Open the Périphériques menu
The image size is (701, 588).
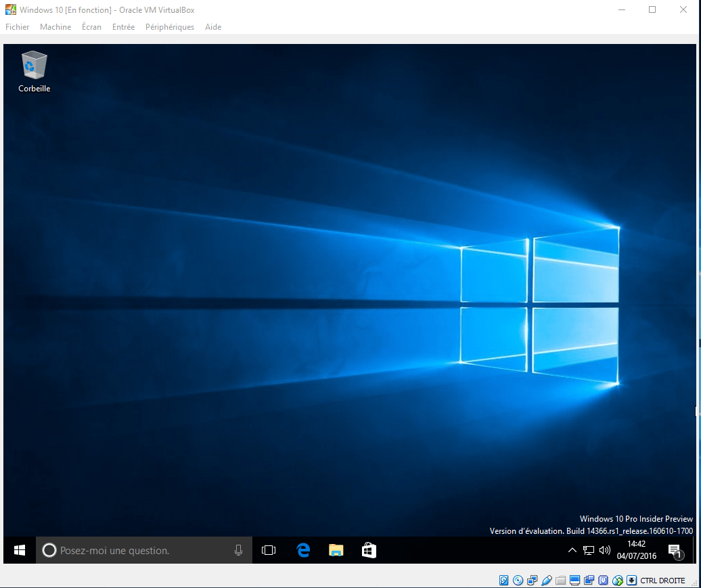(x=170, y=27)
